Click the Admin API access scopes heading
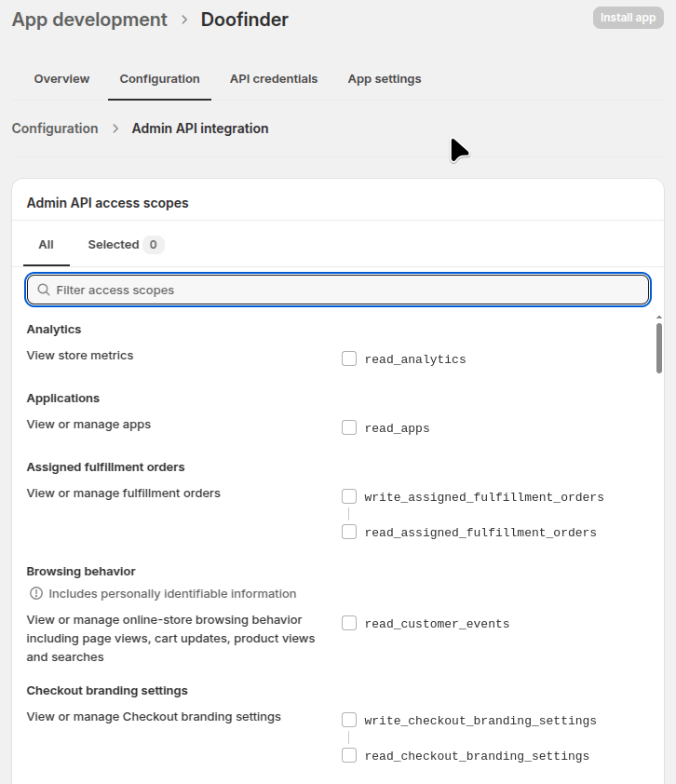 [107, 203]
